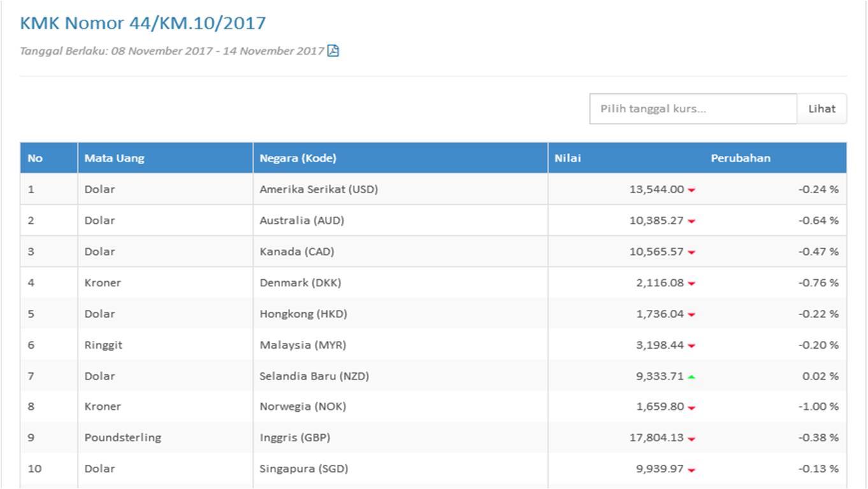Click the red down arrow in the DKK row
Image resolution: width=868 pixels, height=489 pixels.
point(691,284)
